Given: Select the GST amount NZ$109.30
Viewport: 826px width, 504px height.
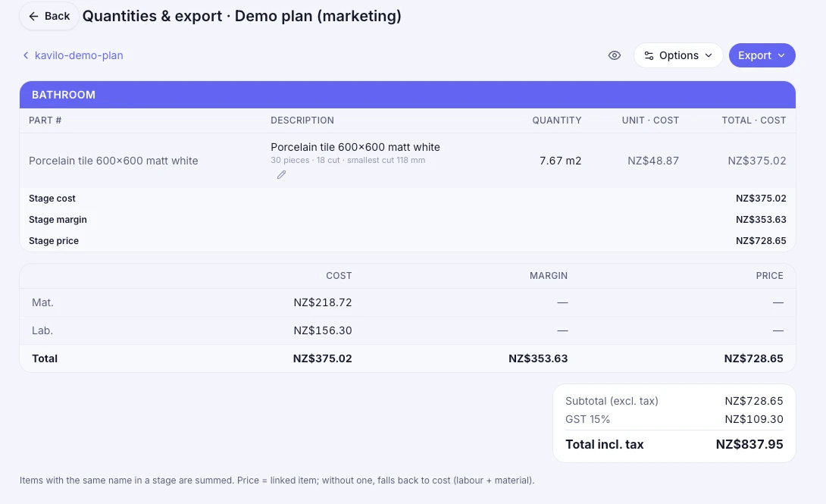Looking at the screenshot, I should (x=754, y=419).
